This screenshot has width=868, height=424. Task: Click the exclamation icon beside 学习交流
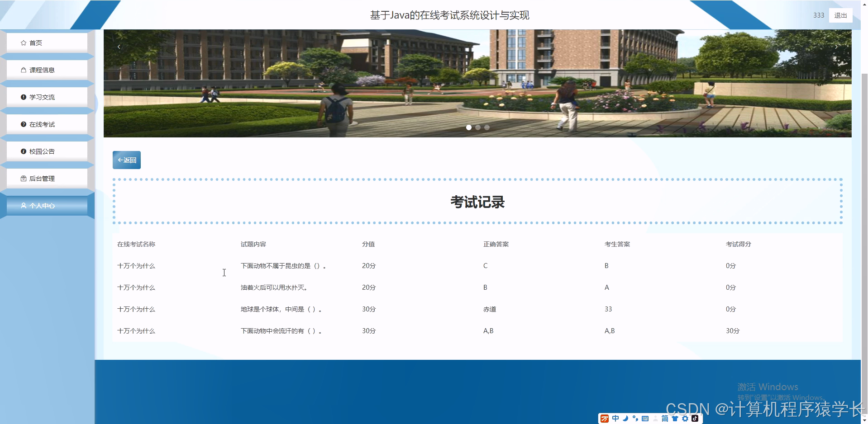coord(24,97)
